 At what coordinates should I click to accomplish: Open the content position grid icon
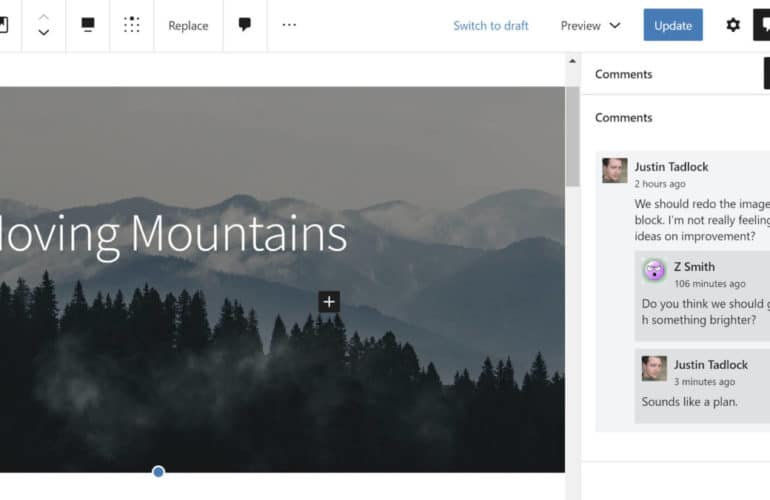[132, 25]
